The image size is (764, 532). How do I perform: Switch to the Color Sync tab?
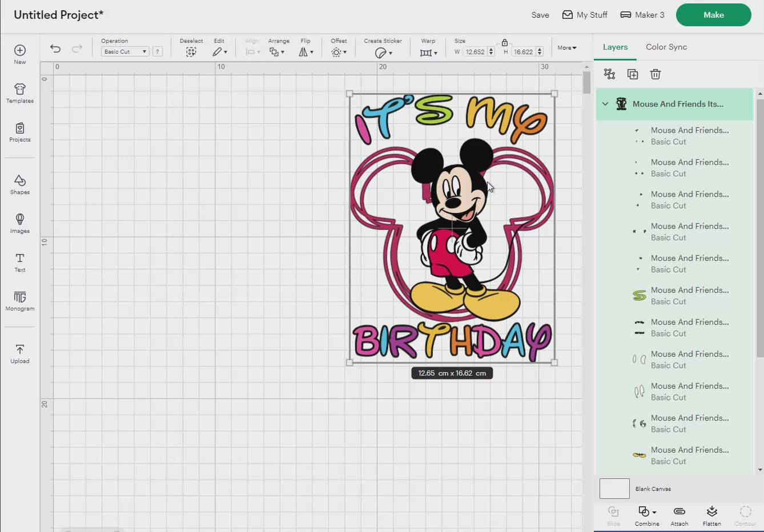[666, 47]
